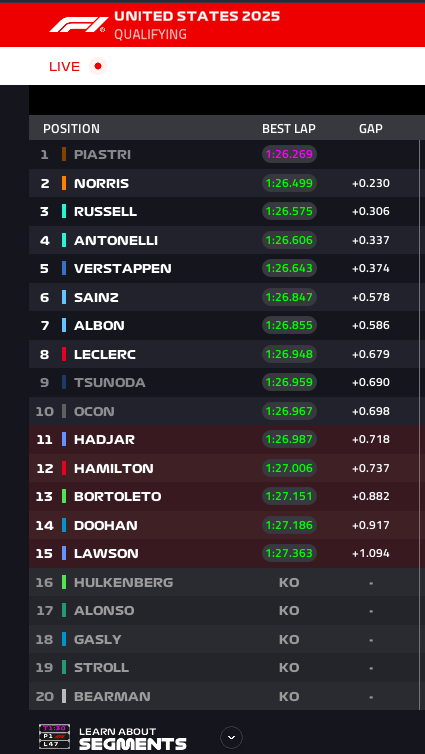Click the Learn About Segments link

pos(133,738)
